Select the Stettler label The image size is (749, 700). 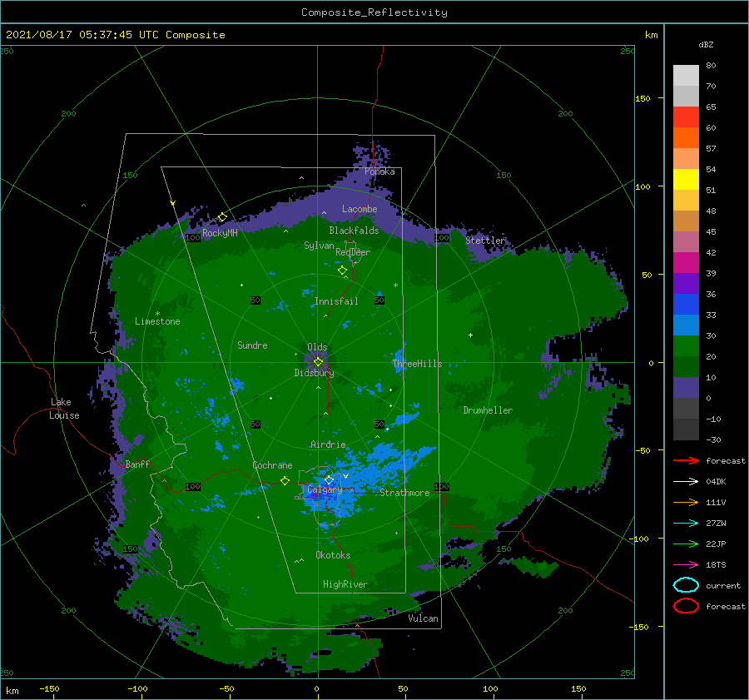pos(485,241)
